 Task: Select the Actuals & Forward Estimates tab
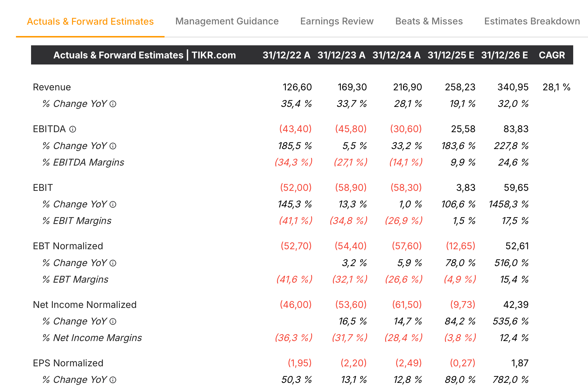click(x=90, y=21)
